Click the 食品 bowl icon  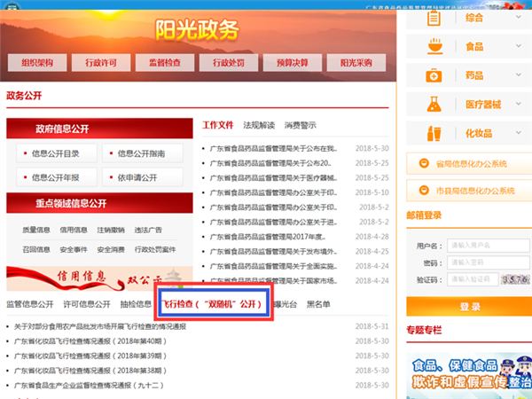434,43
